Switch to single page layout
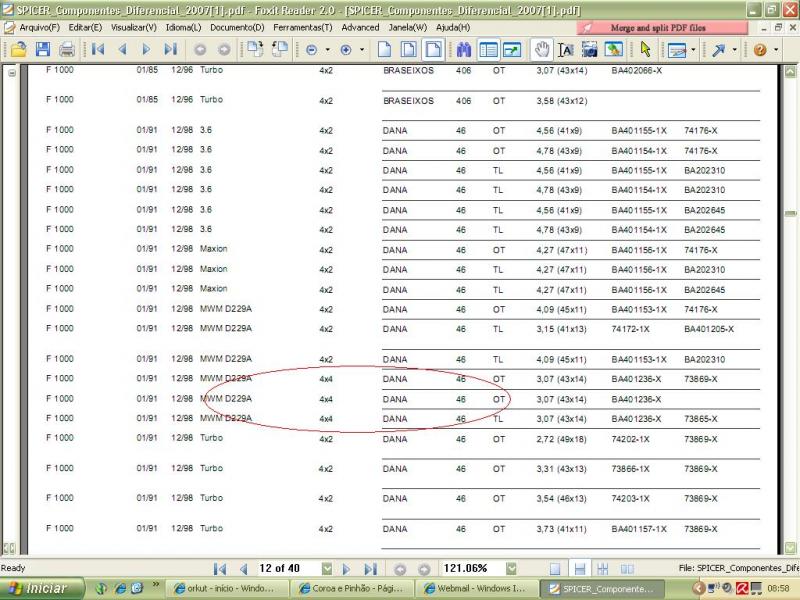800x600 pixels. pos(555,568)
